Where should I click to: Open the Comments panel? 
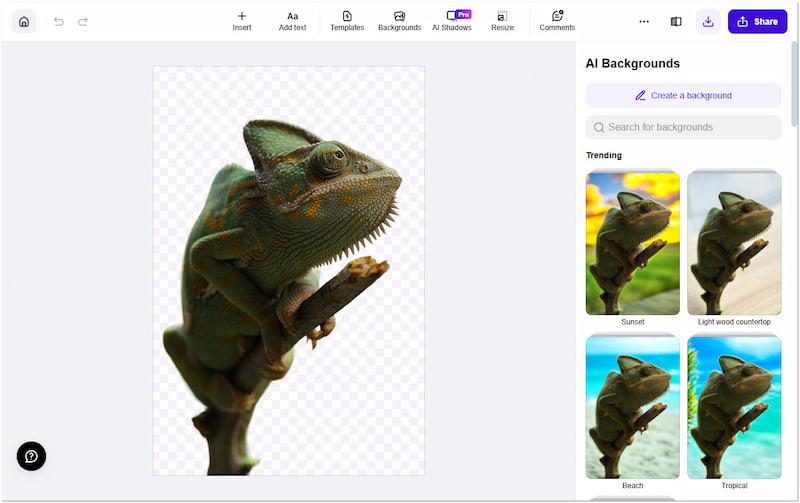[x=557, y=21]
